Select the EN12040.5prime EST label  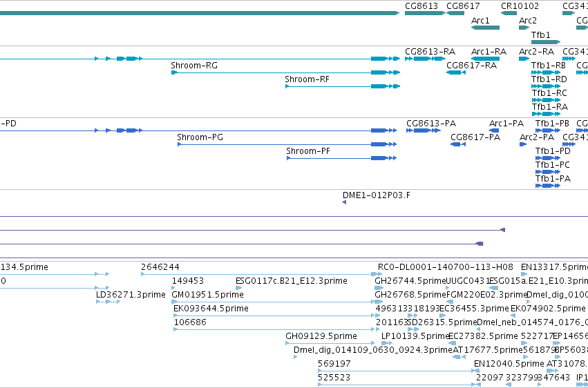[509, 364]
